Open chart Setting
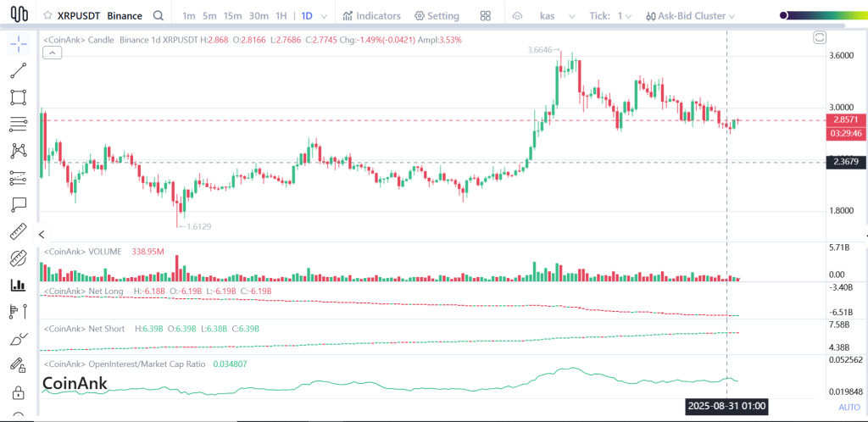Viewport: 868px width, 422px height. pos(437,15)
